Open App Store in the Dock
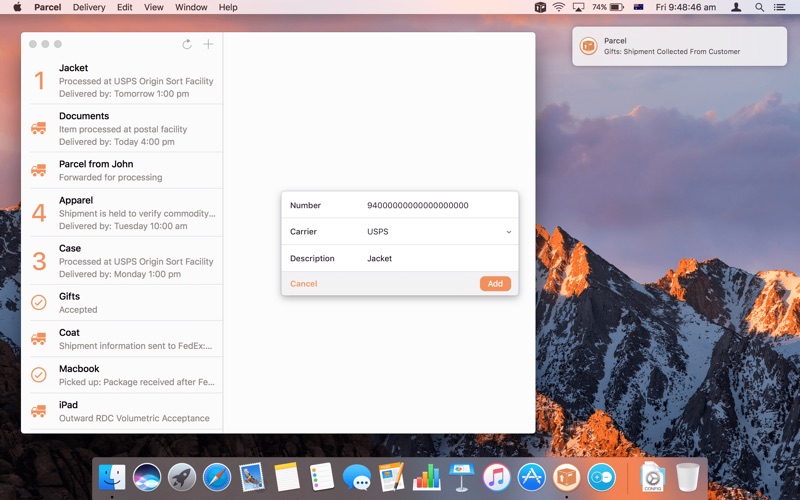Screen dimensions: 800x500 [532, 477]
